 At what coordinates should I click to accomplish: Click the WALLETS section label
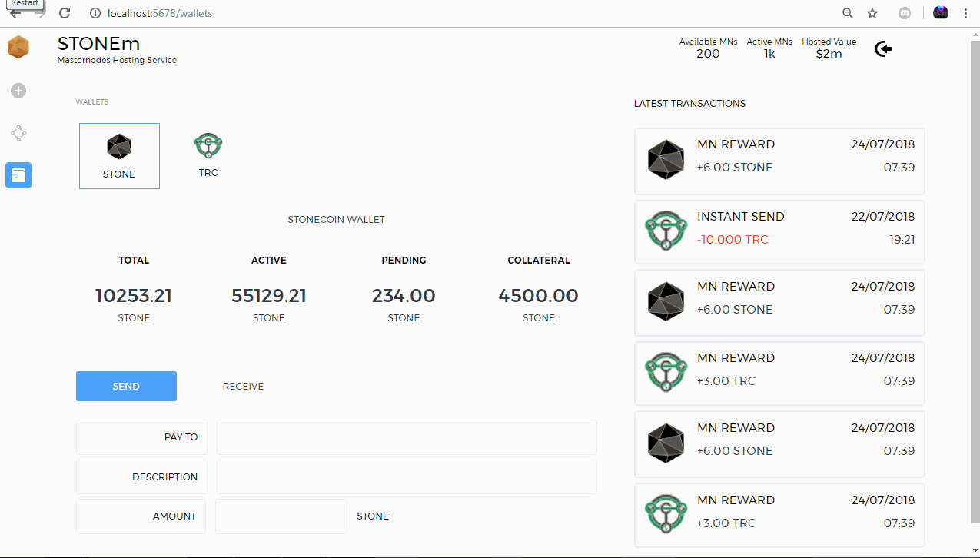[91, 102]
